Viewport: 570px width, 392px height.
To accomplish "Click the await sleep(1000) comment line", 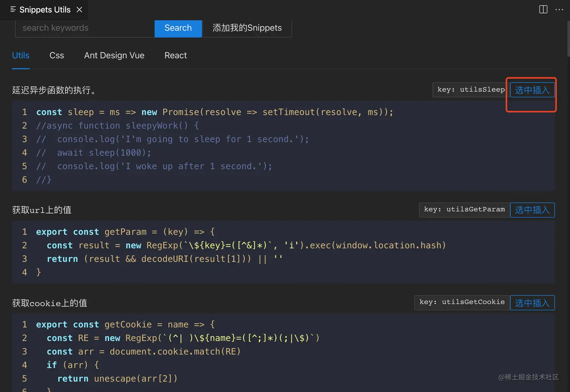I will [x=94, y=153].
